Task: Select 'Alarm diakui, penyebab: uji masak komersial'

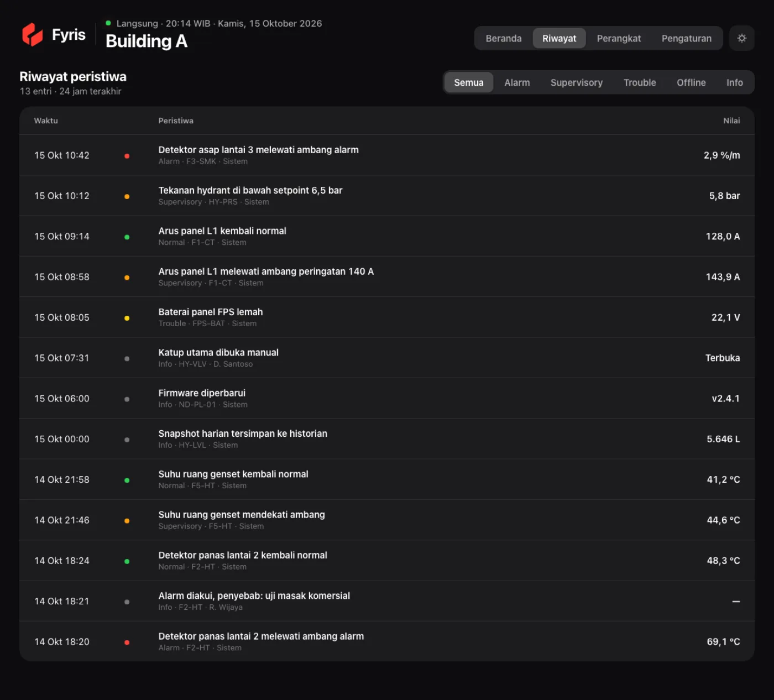Action: (387, 601)
